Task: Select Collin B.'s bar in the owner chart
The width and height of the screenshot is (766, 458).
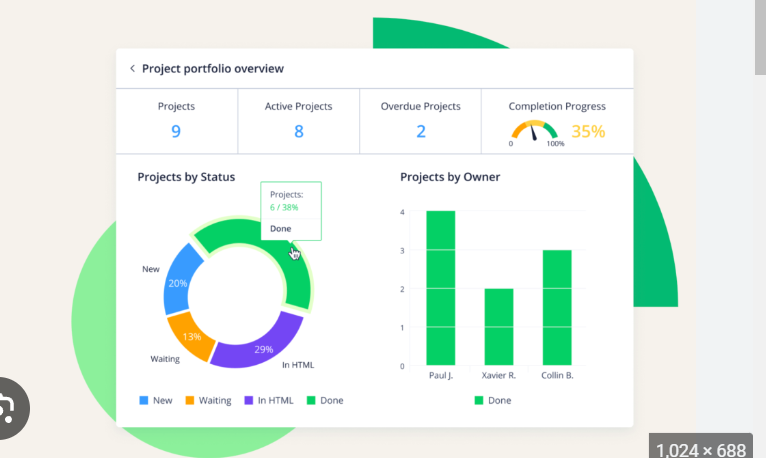Action: [557, 307]
